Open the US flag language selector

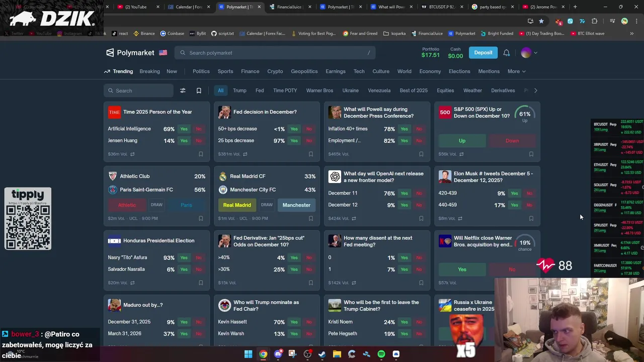pos(163,53)
